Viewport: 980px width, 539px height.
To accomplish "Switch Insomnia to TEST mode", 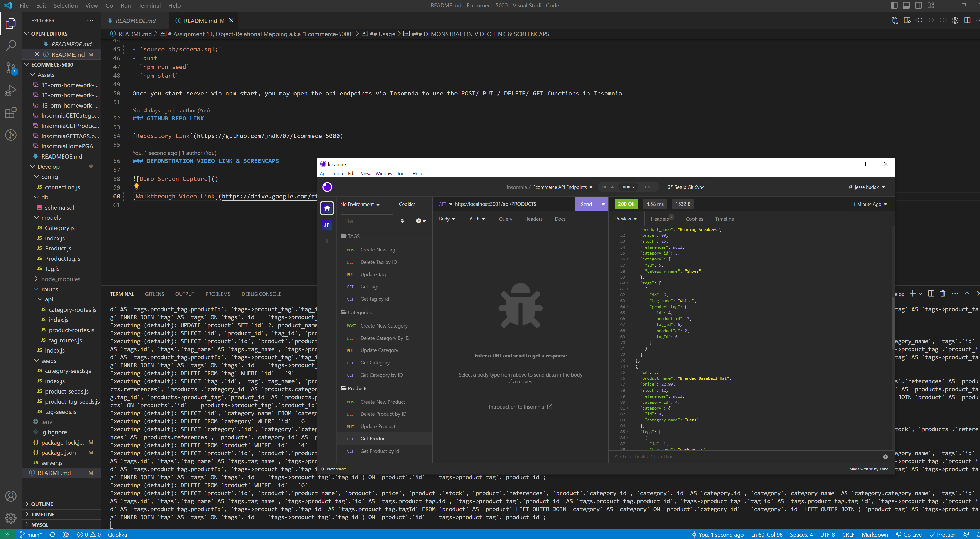I will click(x=648, y=187).
